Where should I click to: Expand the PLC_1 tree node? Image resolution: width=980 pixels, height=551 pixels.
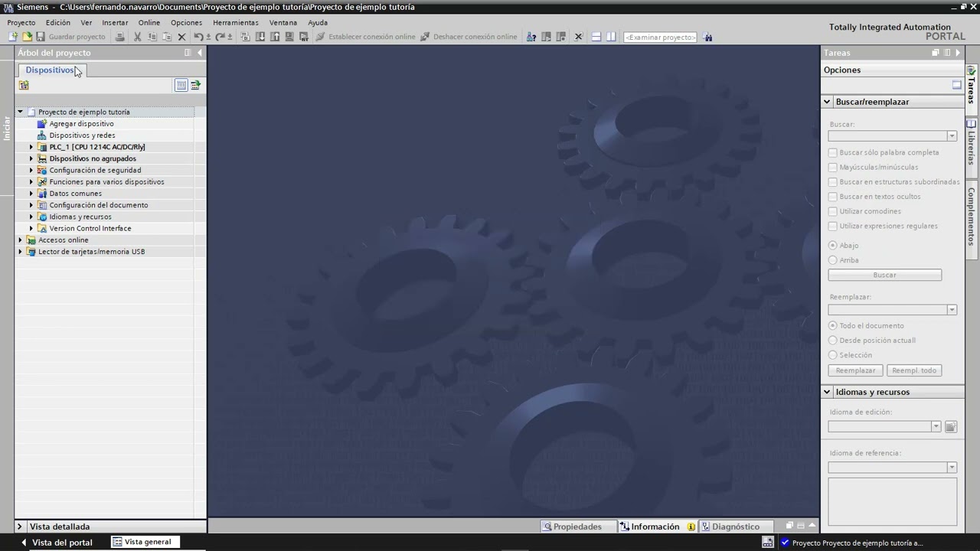click(x=31, y=147)
